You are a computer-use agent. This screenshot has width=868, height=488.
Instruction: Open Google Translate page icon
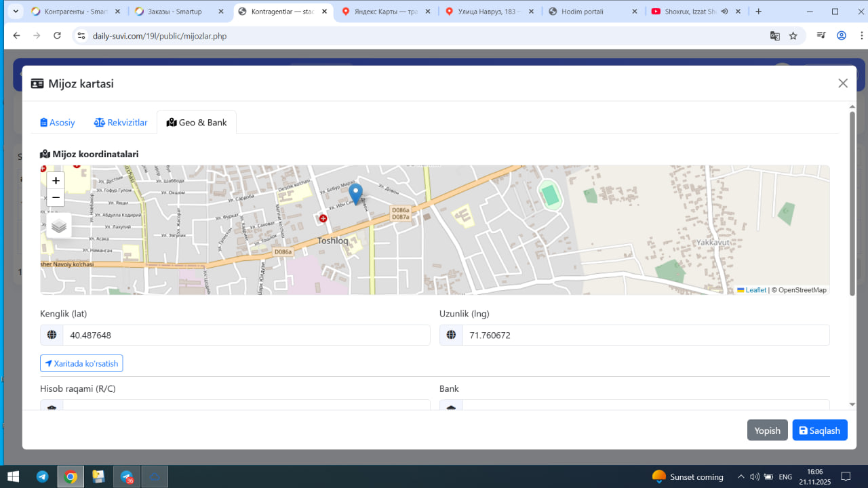[x=774, y=36]
